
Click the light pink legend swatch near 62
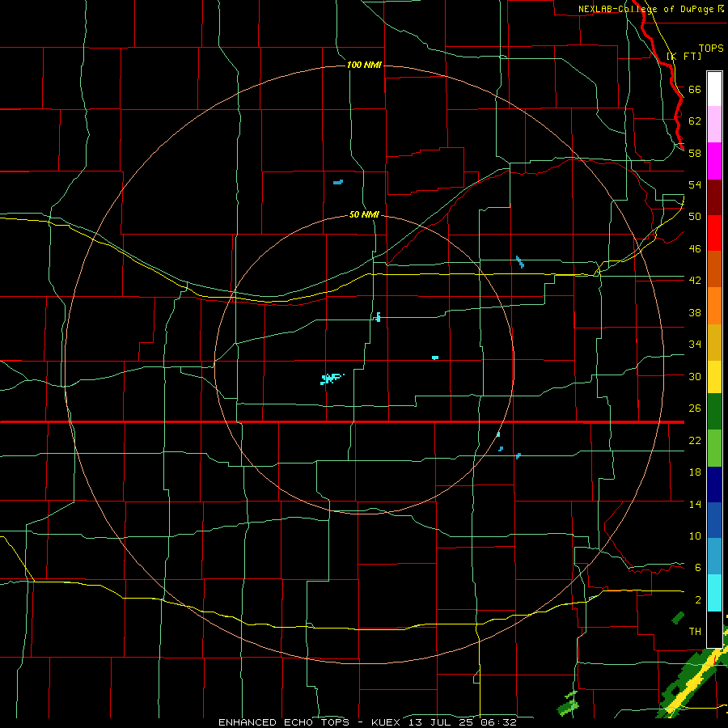(x=714, y=124)
